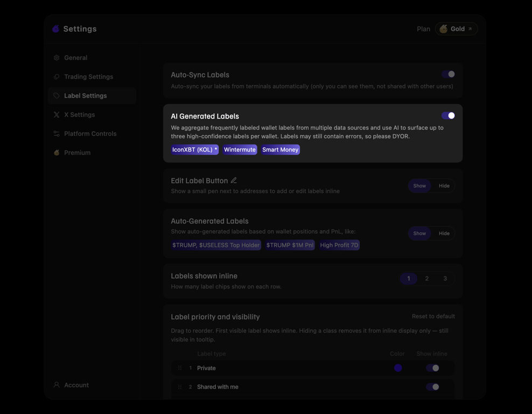Toggle Auto-Sync Labels switch
Screen dimensions: 532x414
pos(448,74)
